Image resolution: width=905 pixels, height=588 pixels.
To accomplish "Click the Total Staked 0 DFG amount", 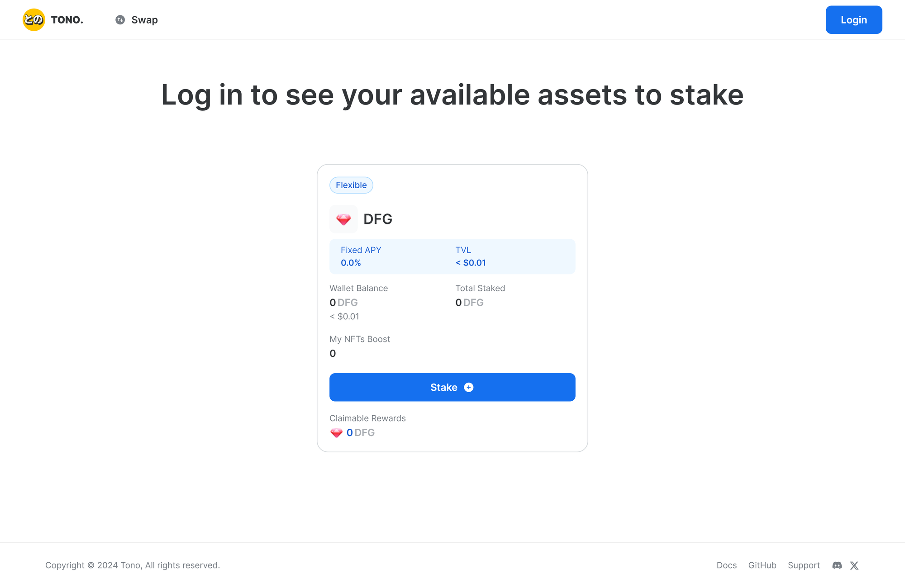I will (469, 303).
